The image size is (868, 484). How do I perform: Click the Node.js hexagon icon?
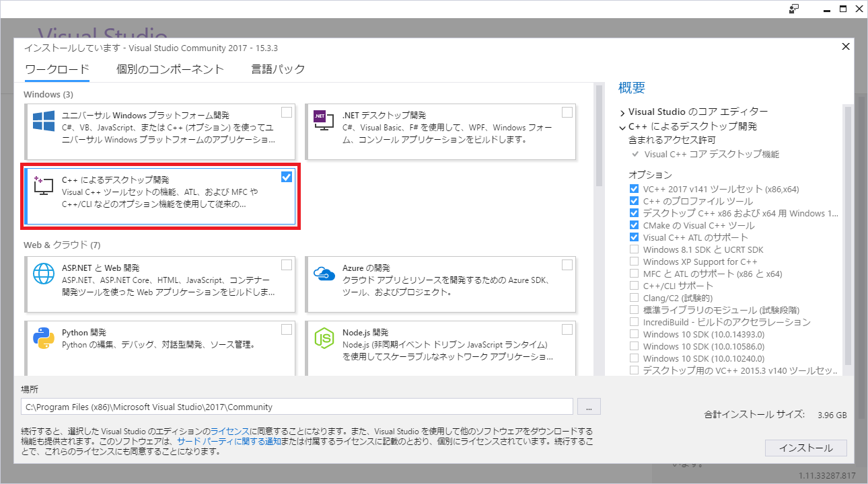point(324,338)
